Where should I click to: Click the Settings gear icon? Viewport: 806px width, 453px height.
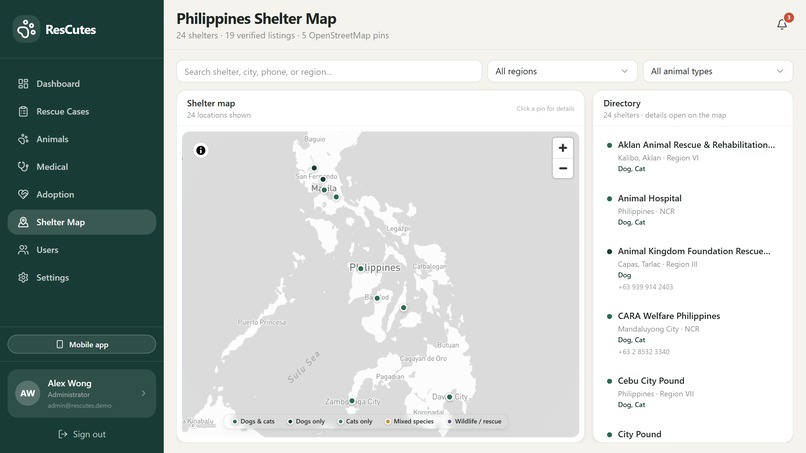click(23, 278)
